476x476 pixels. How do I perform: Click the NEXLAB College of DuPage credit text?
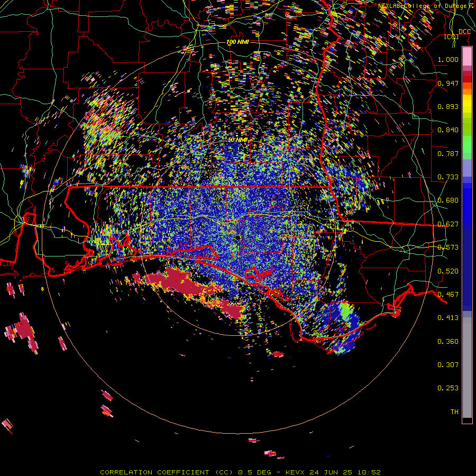[x=427, y=6]
